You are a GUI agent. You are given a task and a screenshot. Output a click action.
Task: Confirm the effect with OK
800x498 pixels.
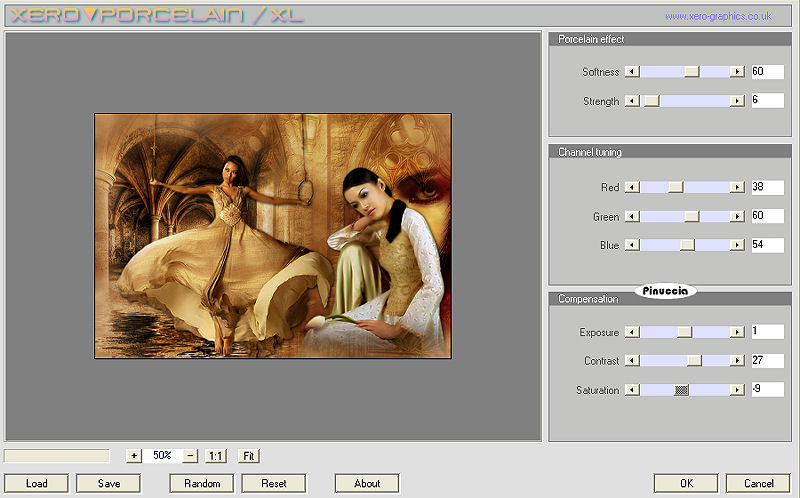[x=686, y=483]
